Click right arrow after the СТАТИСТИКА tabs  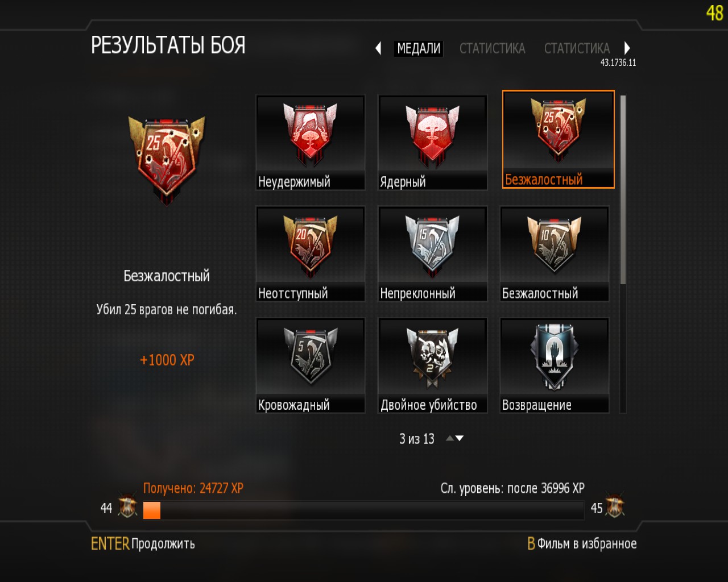tap(627, 48)
